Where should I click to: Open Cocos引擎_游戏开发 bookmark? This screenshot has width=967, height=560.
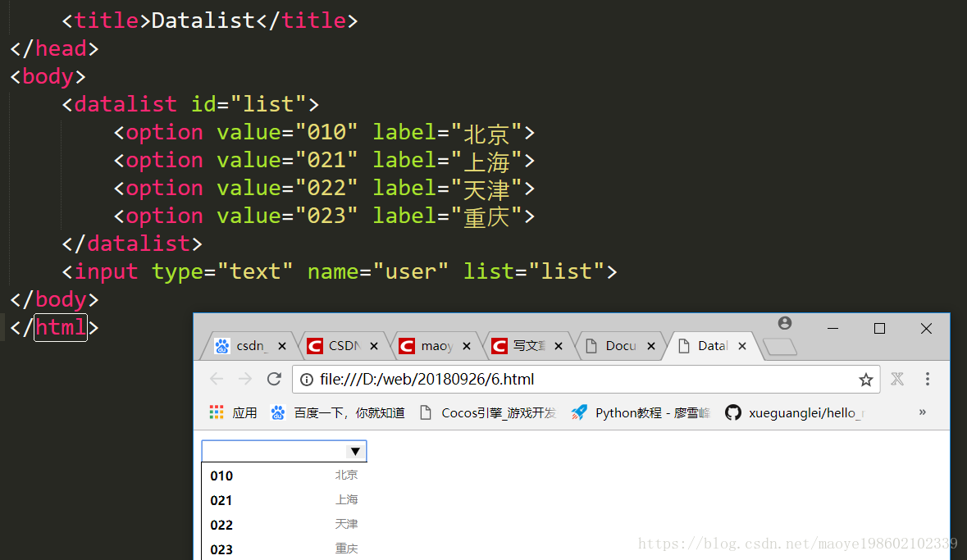click(x=487, y=412)
